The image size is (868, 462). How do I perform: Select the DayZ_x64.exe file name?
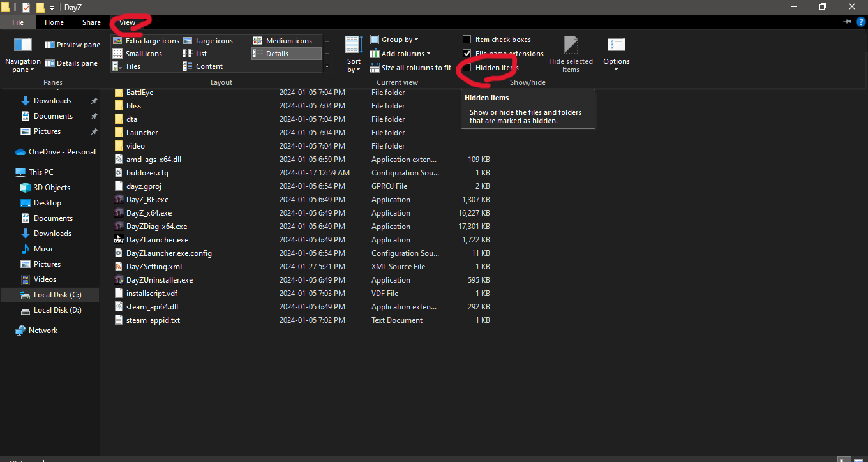point(149,213)
